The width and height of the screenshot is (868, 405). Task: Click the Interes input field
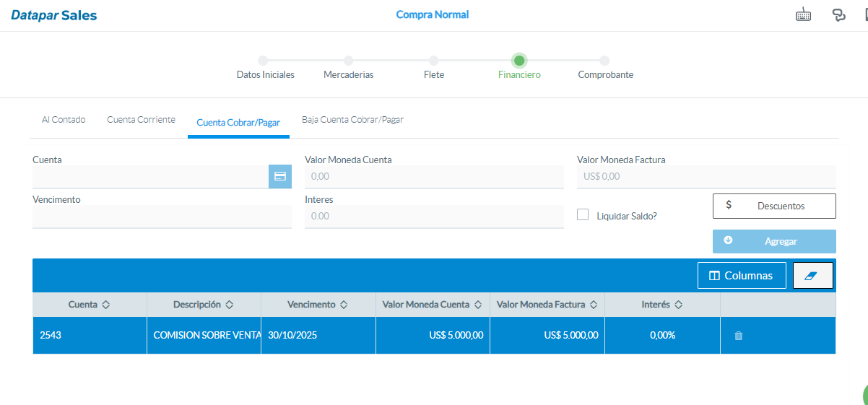pos(434,217)
